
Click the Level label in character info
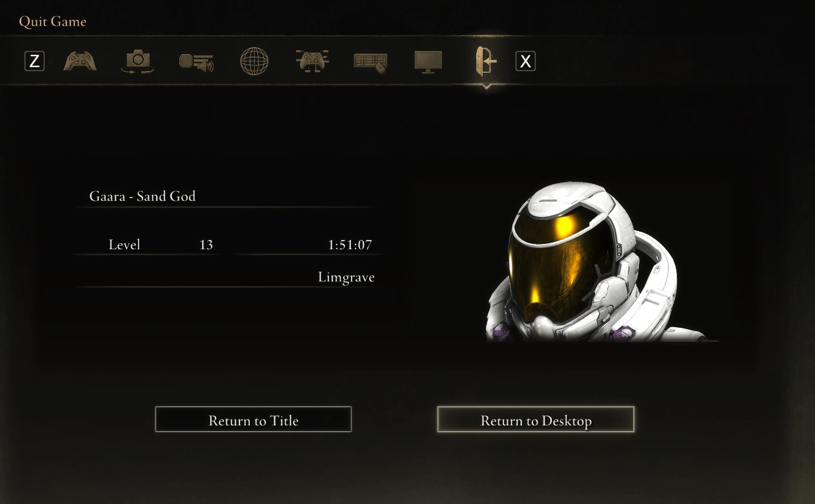[125, 245]
